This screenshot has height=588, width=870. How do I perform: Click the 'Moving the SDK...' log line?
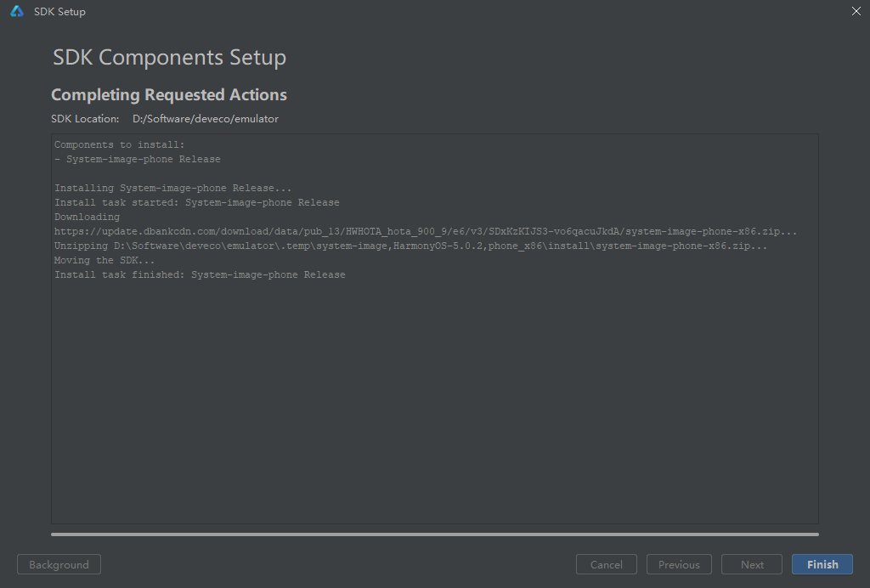tap(105, 260)
